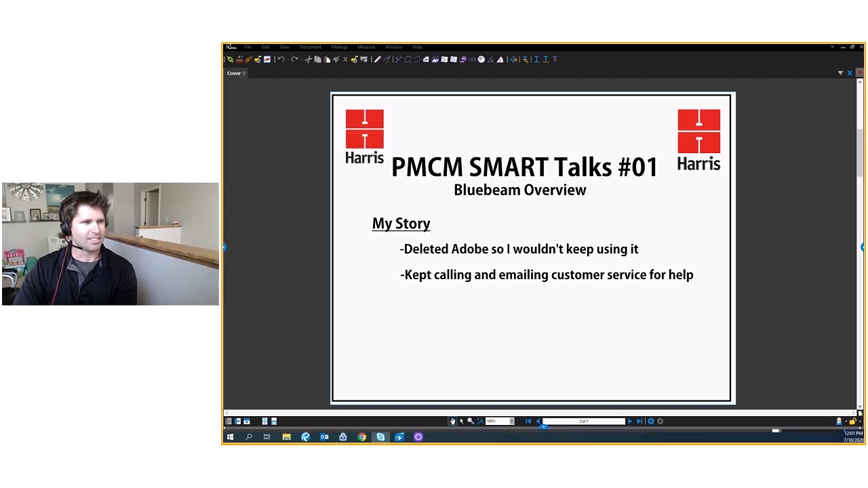
Task: Click the Select Text tool in bottom bar
Action: (480, 421)
